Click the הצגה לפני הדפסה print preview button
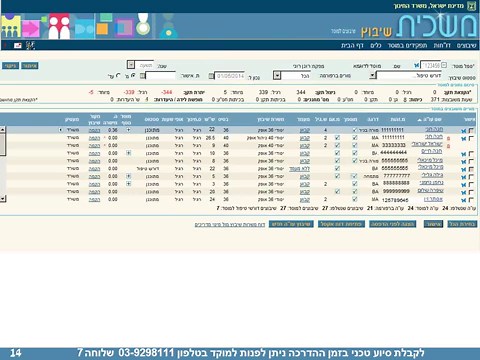Screen dimensions: 480x360 pos(393,224)
